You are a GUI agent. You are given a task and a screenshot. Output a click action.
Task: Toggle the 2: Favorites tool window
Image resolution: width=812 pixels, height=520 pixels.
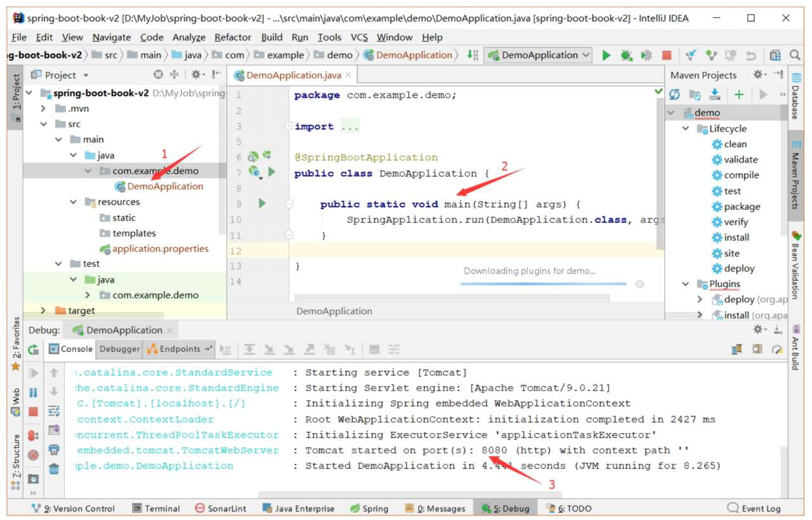16,343
